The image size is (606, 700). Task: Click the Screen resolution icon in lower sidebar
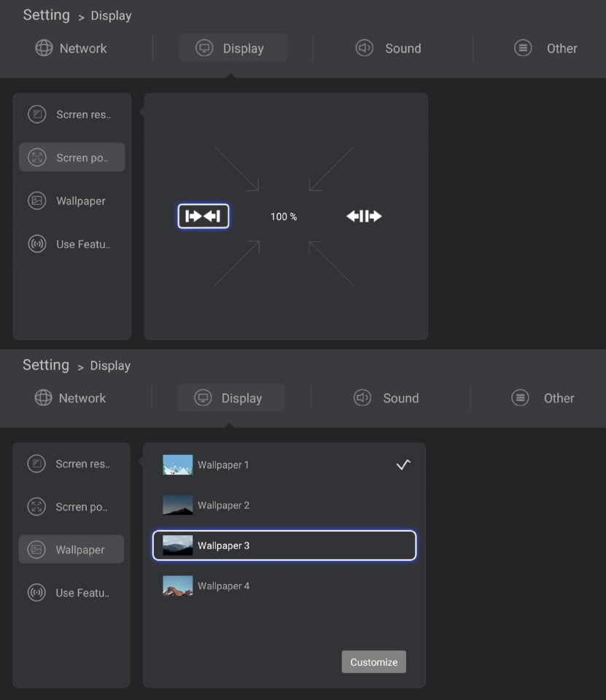[36, 464]
